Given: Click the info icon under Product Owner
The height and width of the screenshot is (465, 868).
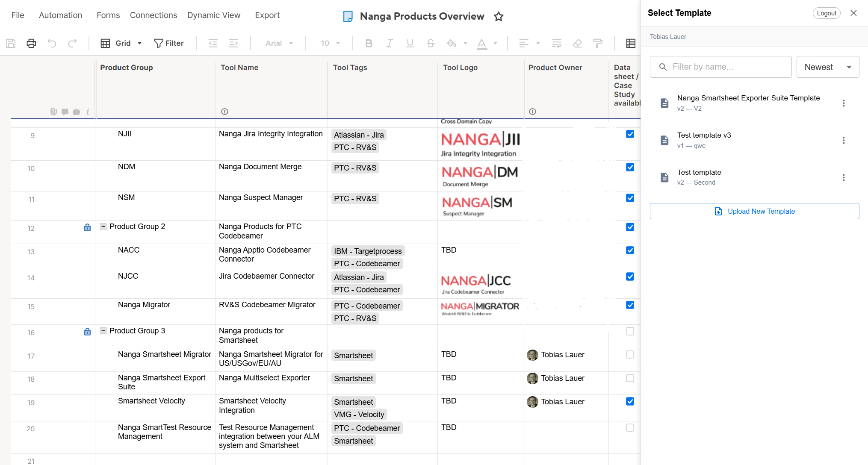Looking at the screenshot, I should [x=532, y=112].
